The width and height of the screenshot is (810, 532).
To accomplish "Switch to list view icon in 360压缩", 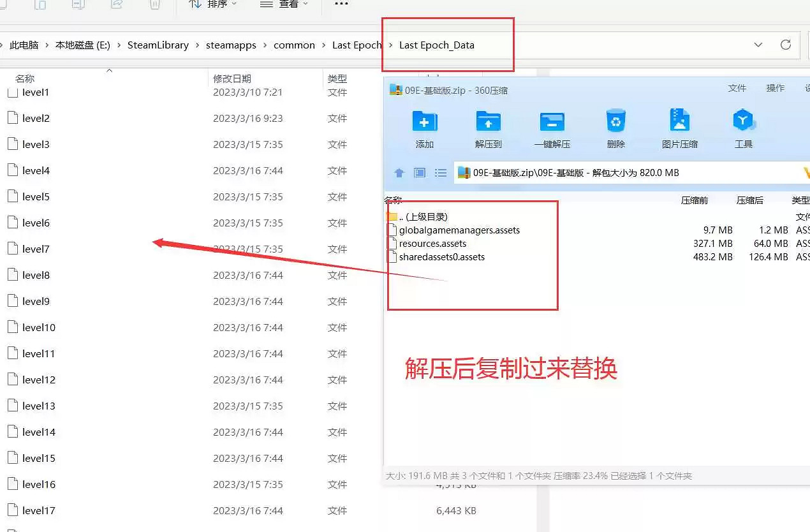I will (x=440, y=172).
